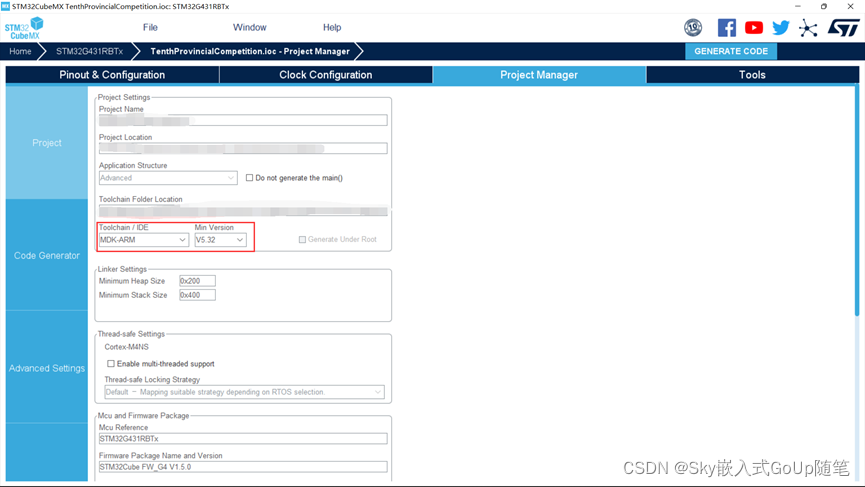The height and width of the screenshot is (487, 865).
Task: Select the Project side section
Action: click(47, 143)
